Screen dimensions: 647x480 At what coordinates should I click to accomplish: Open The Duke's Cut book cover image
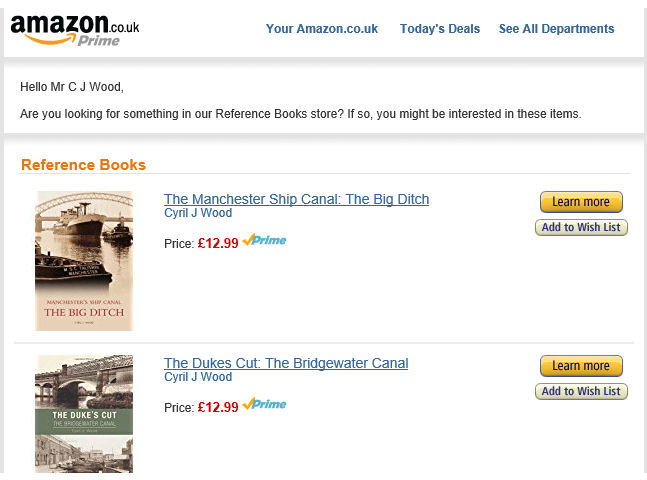point(84,414)
